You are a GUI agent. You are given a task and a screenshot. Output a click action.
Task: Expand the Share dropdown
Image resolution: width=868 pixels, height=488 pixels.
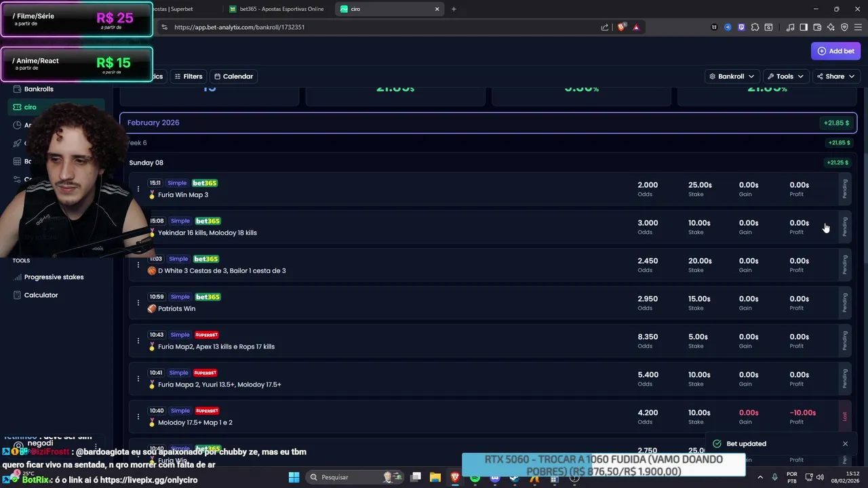[x=835, y=77]
